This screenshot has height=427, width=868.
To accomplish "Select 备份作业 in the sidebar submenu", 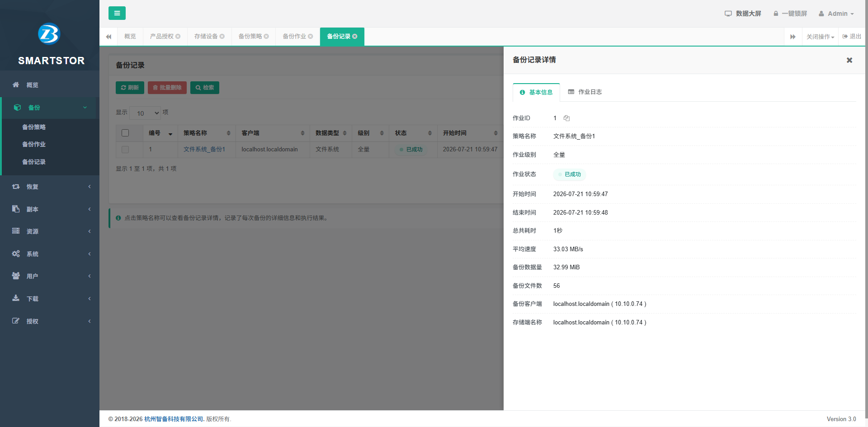I will pos(34,144).
